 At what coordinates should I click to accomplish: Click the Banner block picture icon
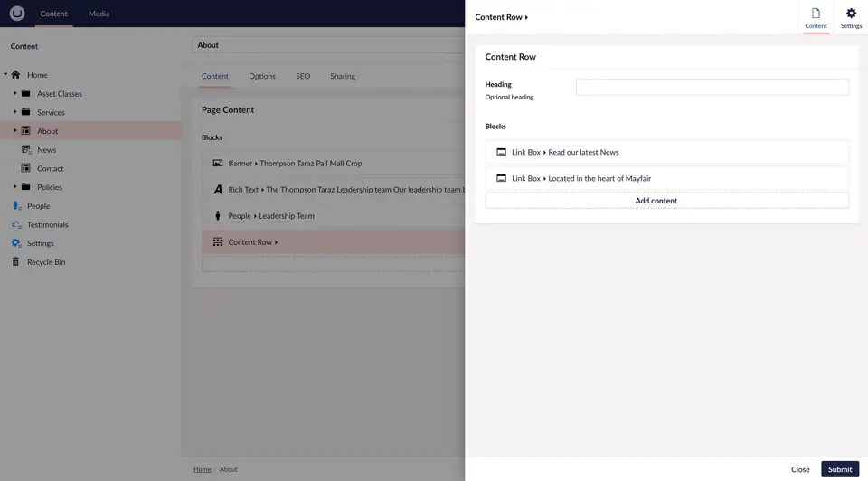pyautogui.click(x=218, y=164)
